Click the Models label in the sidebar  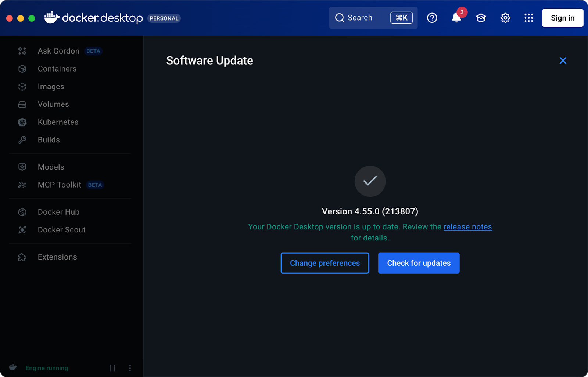pos(51,167)
